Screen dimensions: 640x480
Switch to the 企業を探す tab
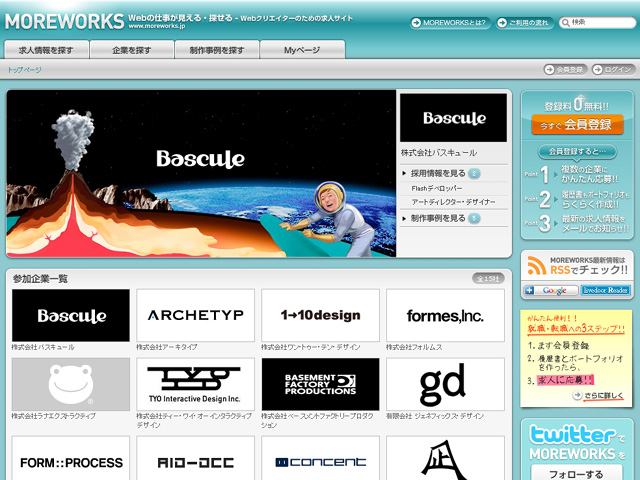click(131, 50)
